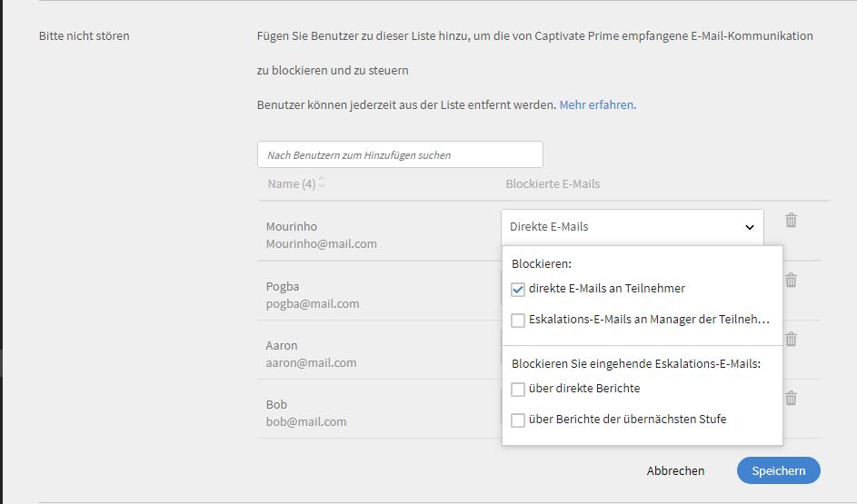Image resolution: width=857 pixels, height=504 pixels.
Task: Select Pogba's name in the list
Action: pyautogui.click(x=283, y=286)
